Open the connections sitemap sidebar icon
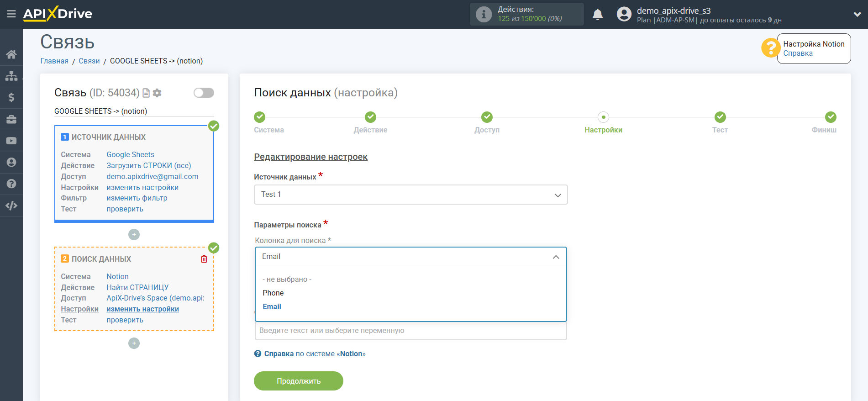 click(x=11, y=76)
